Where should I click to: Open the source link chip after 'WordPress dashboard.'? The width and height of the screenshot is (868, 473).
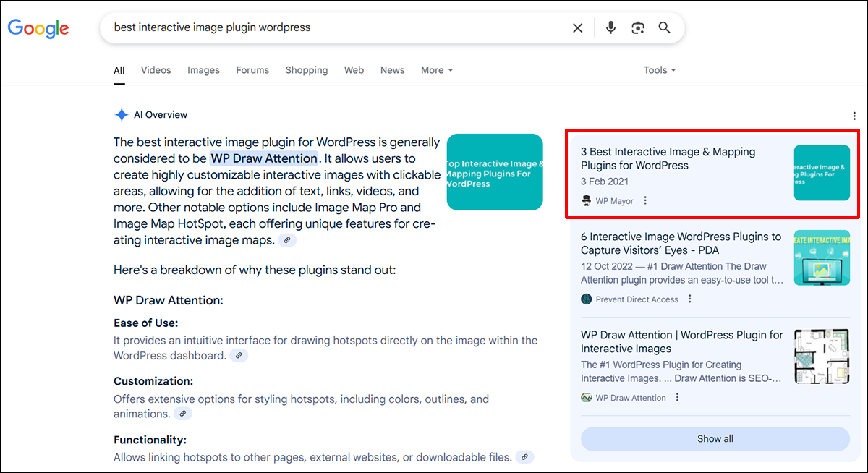tap(239, 356)
